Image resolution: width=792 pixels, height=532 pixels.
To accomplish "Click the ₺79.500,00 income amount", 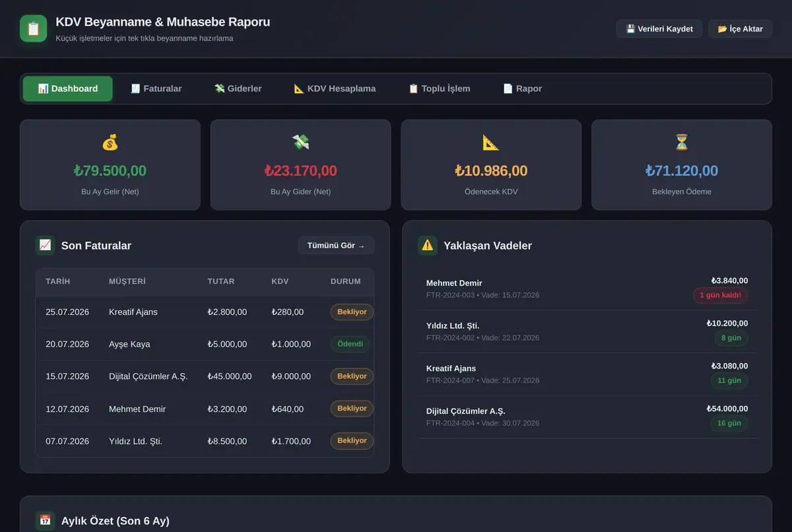I will (110, 171).
